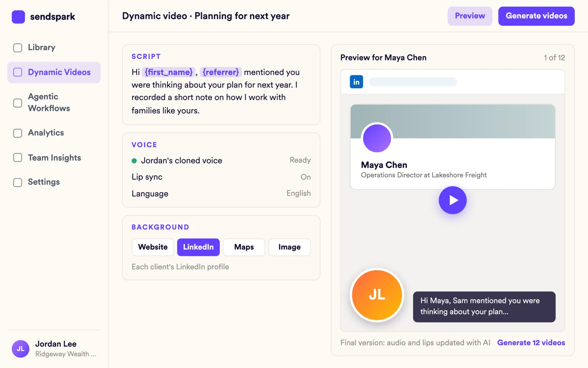This screenshot has width=588, height=368.
Task: Open Dynamic Videos section
Action: (54, 72)
